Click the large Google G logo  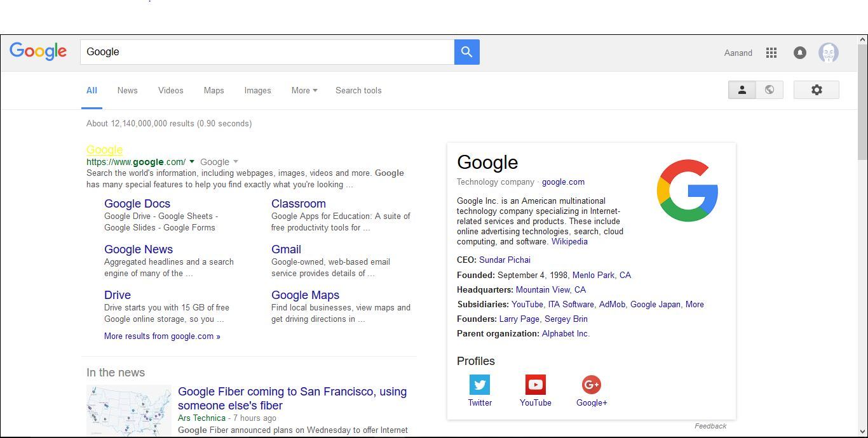tap(688, 190)
